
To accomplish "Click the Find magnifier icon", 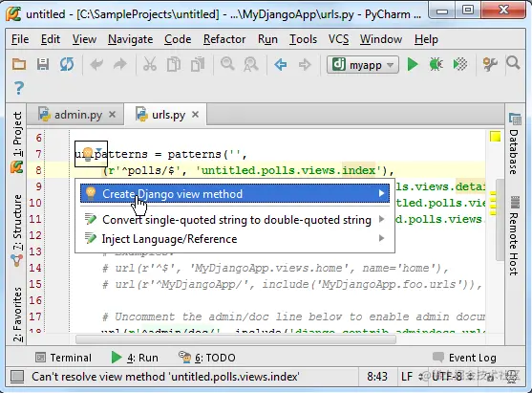I will 227,64.
